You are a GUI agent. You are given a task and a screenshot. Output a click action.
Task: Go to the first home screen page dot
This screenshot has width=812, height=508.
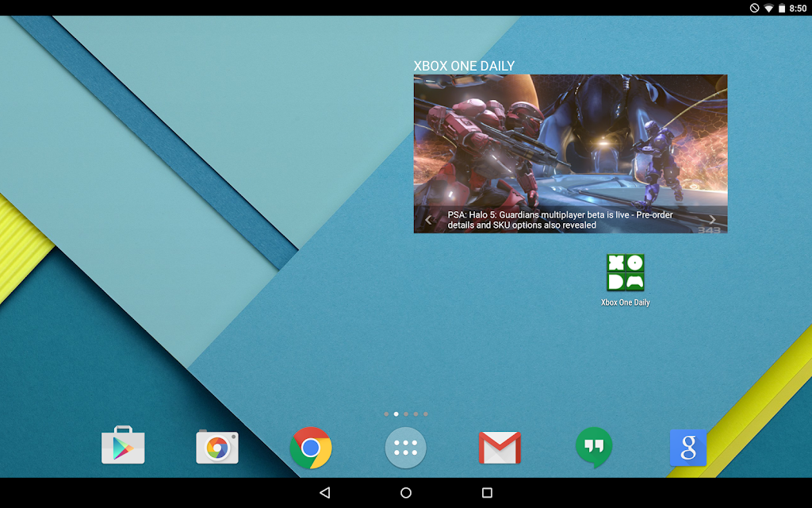386,414
